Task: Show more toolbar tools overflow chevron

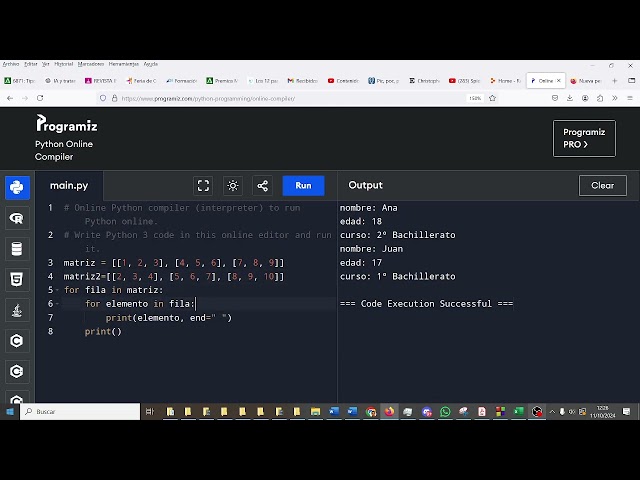Action: (615, 98)
